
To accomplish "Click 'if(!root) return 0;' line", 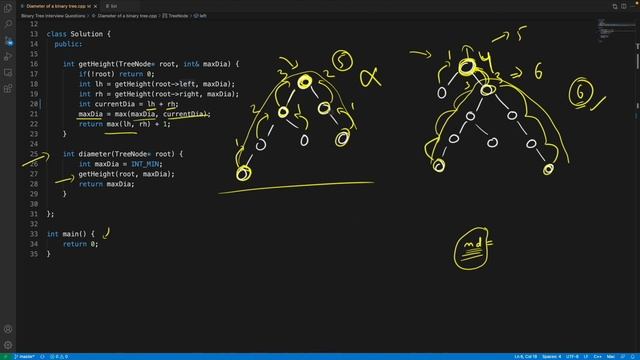I will pyautogui.click(x=117, y=74).
